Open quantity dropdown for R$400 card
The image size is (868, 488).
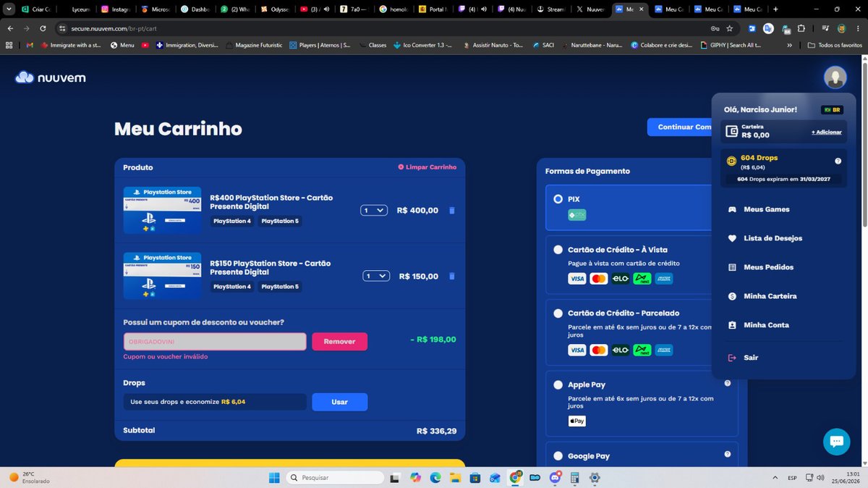[x=375, y=211]
